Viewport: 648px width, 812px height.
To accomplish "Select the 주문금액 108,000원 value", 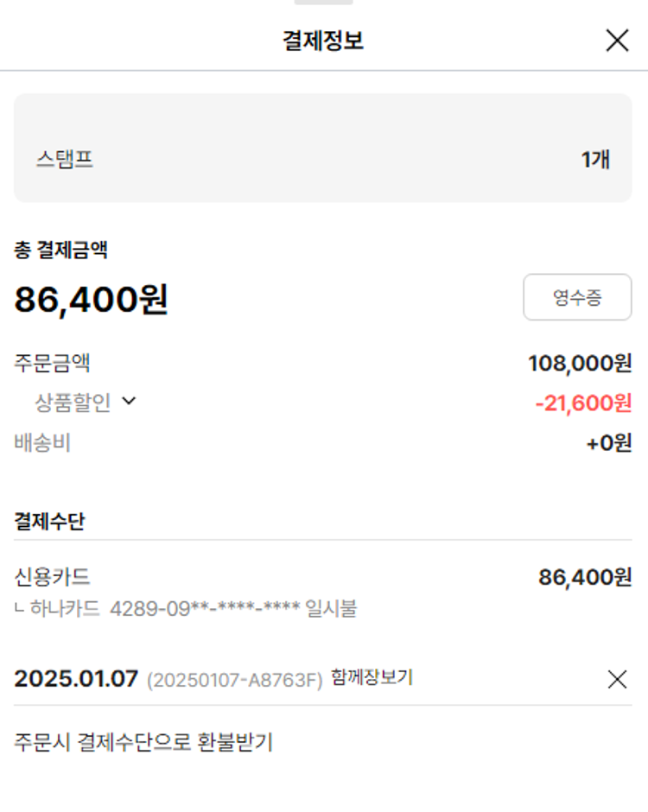I will (x=580, y=364).
